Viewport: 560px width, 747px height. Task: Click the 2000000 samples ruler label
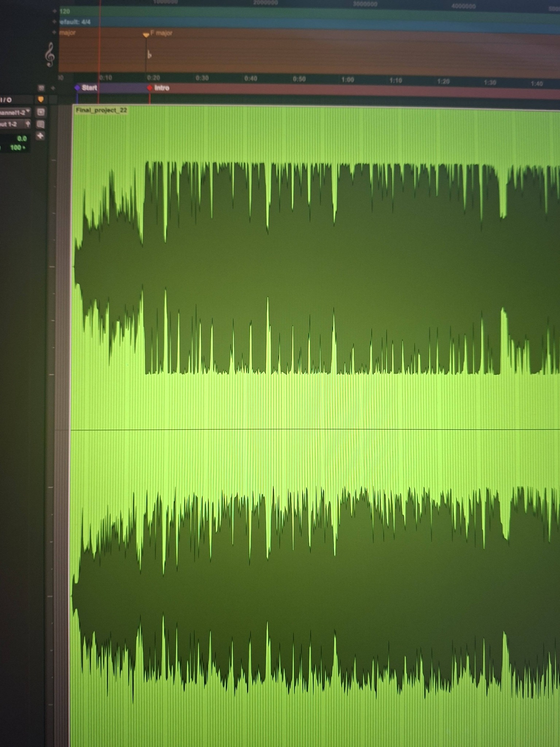pos(265,3)
